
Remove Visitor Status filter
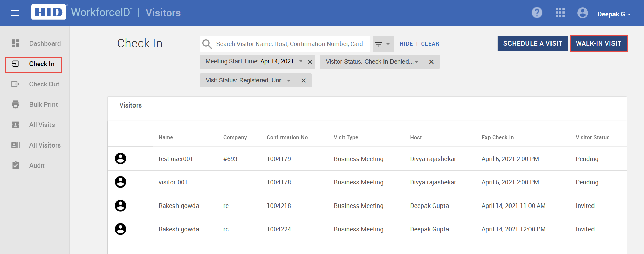point(431,62)
